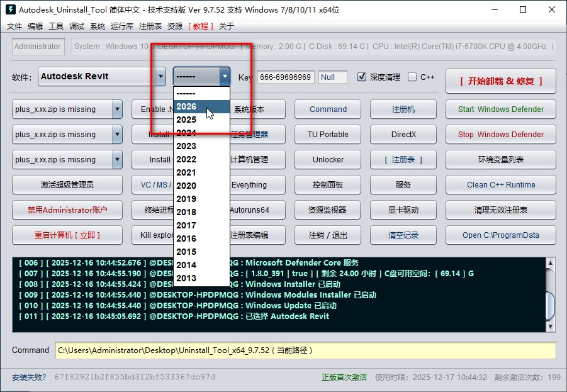Viewport: 567px width, 392px height.
Task: Expand the Autodesk Revit software dropdown
Action: tap(160, 76)
